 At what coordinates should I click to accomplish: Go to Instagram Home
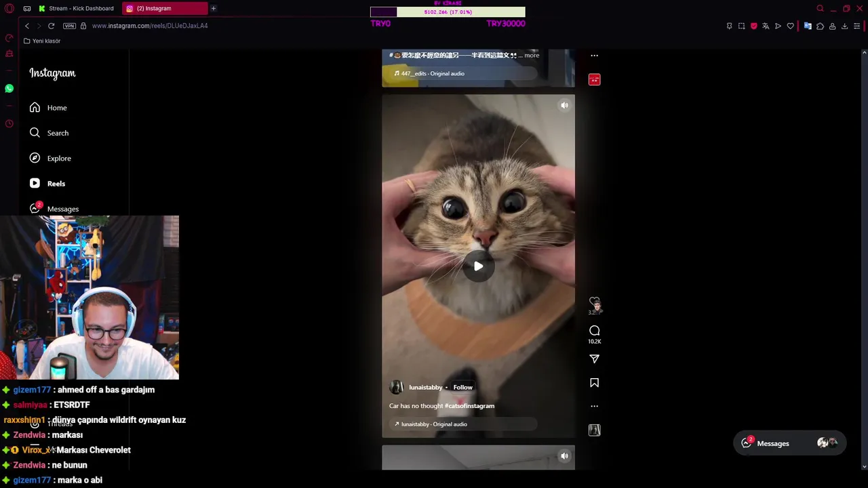pyautogui.click(x=48, y=108)
